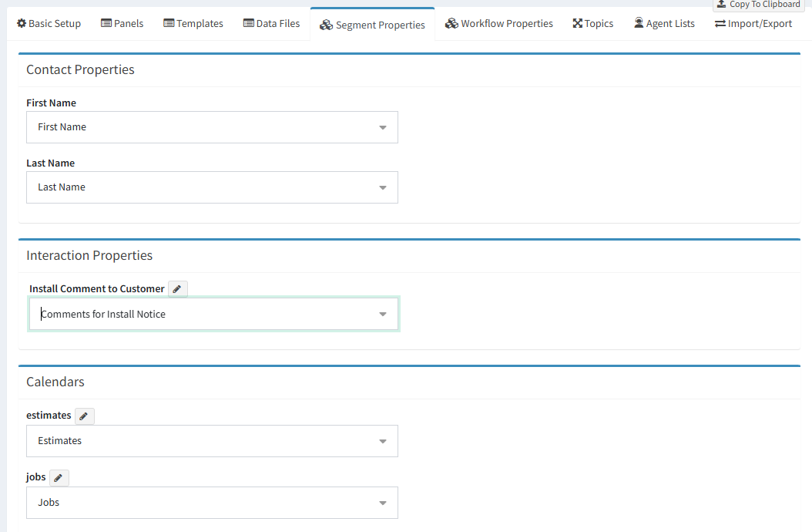
Task: Select the Segment Properties tab
Action: pyautogui.click(x=372, y=25)
